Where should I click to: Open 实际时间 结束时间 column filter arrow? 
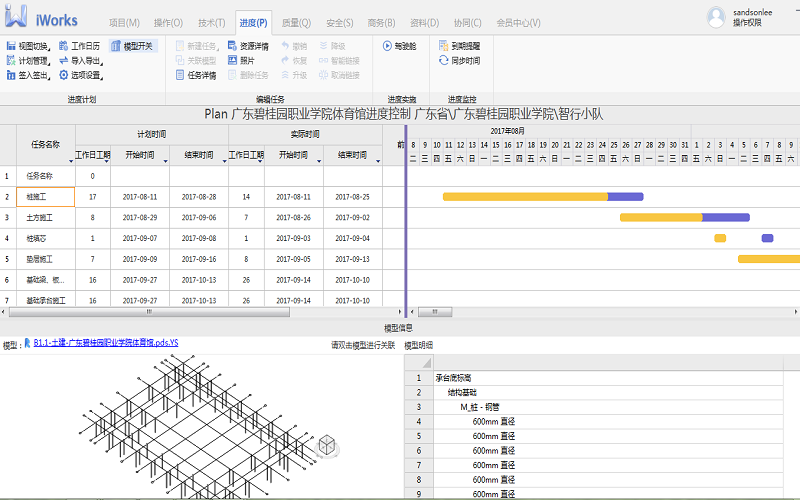pos(378,161)
